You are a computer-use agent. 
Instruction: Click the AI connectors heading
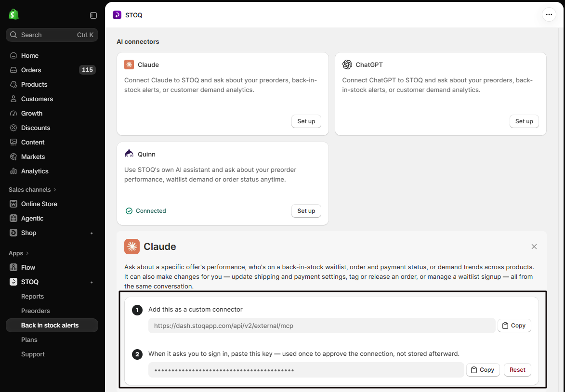click(x=138, y=41)
